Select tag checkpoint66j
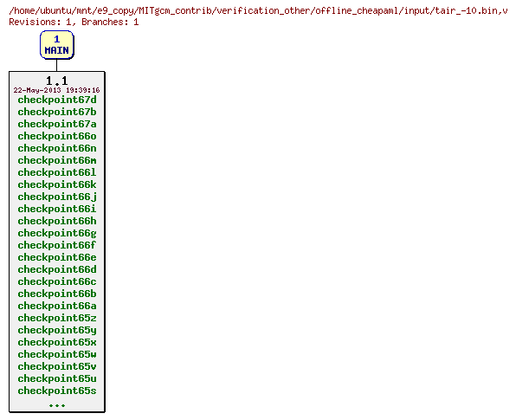The image size is (516, 420). (57, 197)
